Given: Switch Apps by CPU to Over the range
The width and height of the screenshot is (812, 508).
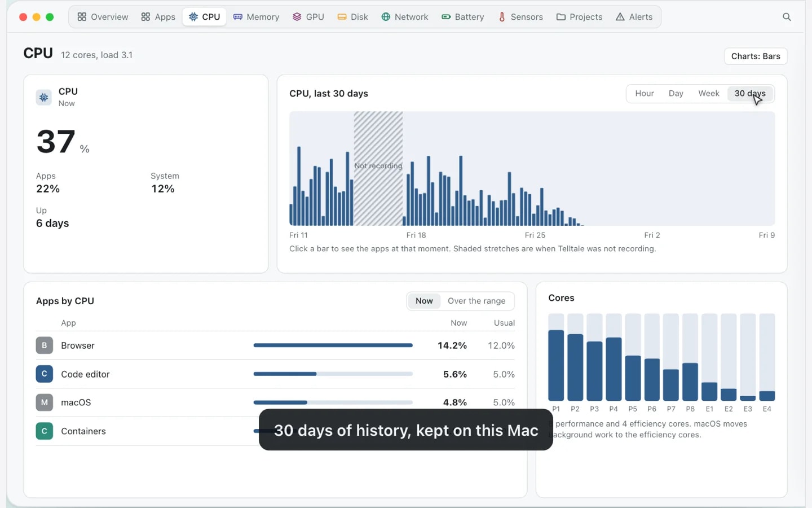Looking at the screenshot, I should [476, 301].
